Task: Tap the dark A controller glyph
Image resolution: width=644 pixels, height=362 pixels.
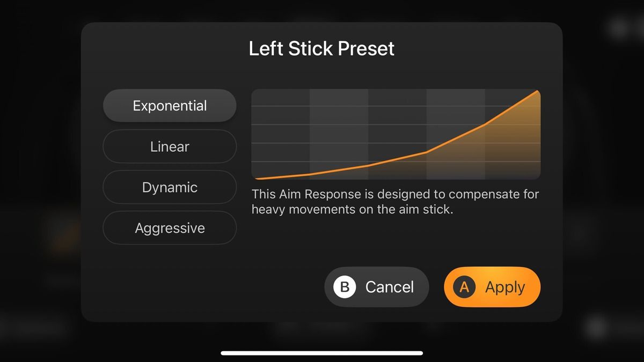Action: tap(464, 287)
